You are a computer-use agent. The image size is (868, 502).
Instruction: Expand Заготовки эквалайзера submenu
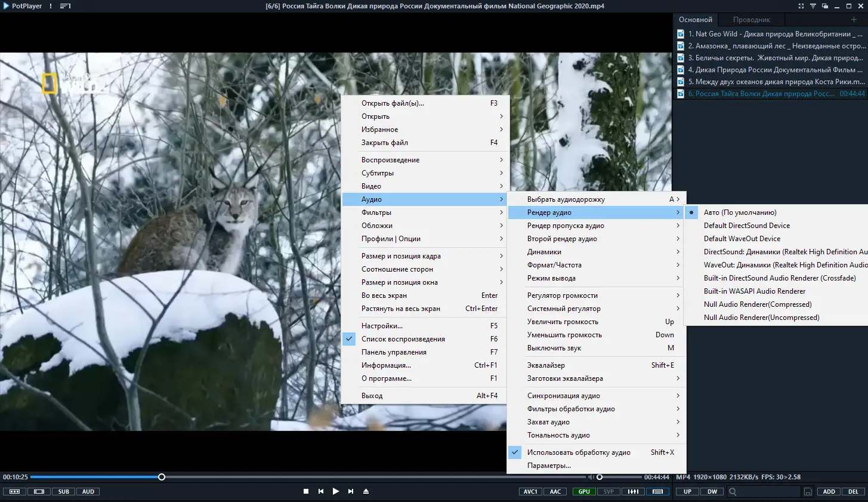(x=597, y=378)
